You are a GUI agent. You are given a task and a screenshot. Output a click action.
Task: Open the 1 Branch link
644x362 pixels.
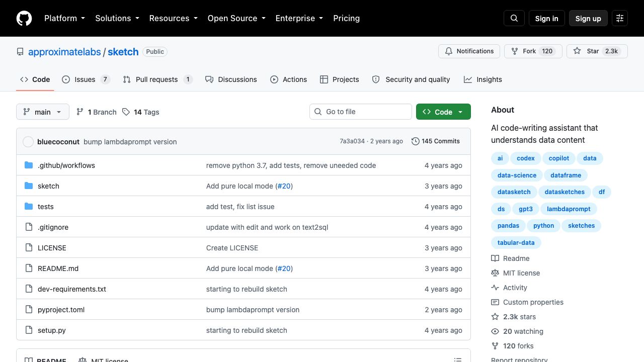click(96, 112)
